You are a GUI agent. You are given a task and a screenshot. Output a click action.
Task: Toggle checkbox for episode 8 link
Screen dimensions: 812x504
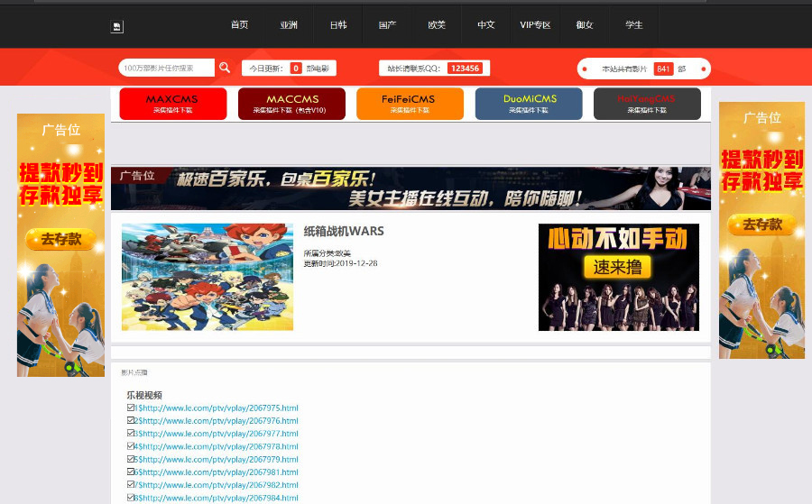(x=131, y=498)
